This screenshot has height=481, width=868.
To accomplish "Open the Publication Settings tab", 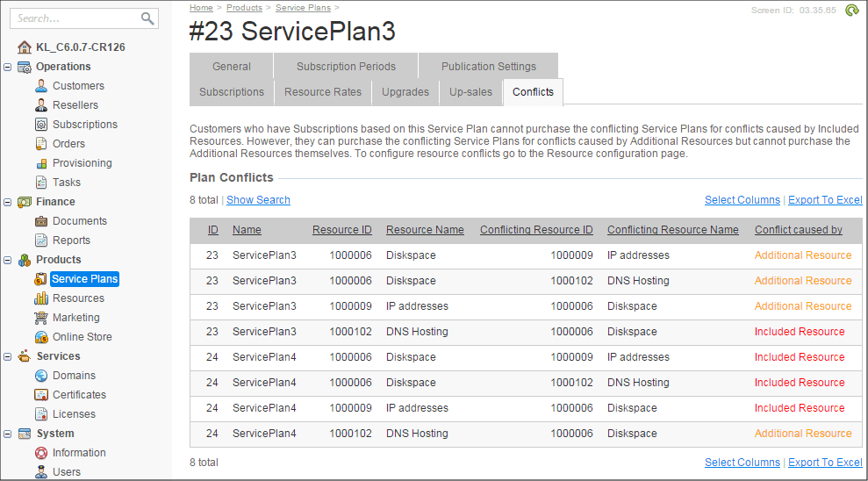I will pos(488,67).
